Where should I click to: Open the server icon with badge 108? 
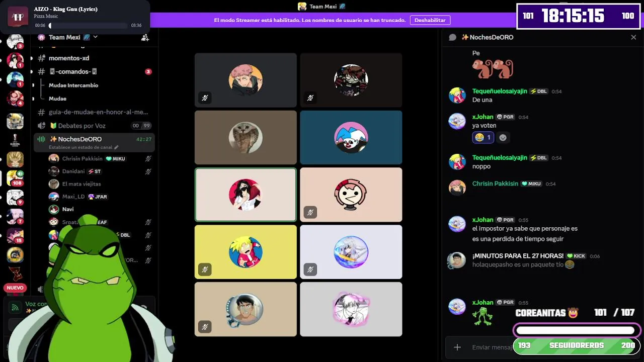click(x=15, y=178)
